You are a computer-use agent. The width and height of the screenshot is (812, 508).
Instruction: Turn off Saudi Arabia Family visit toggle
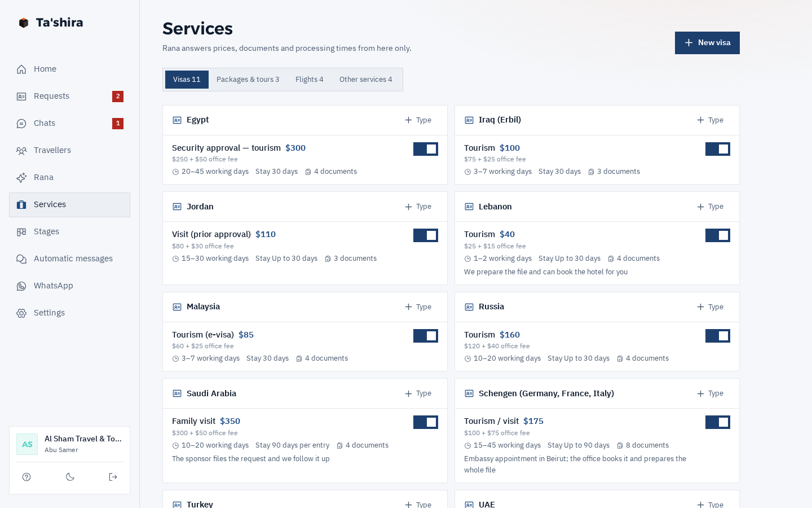point(426,422)
